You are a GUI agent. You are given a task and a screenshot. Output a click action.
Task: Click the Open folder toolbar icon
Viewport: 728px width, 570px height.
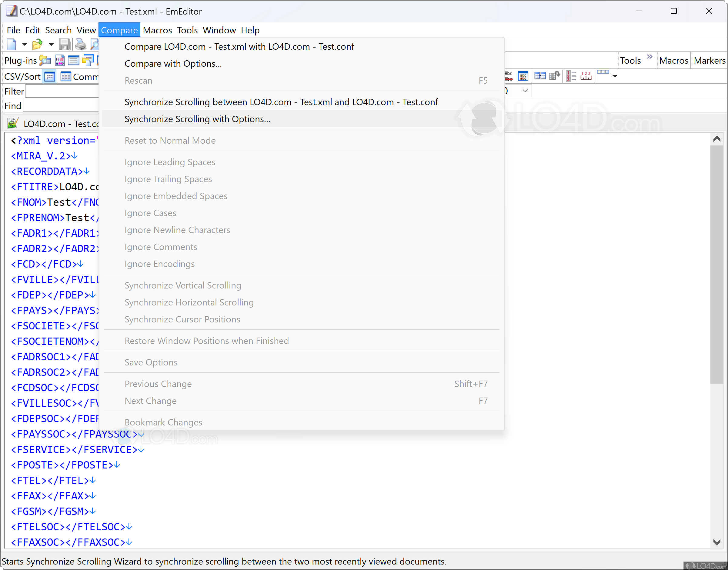coord(37,44)
